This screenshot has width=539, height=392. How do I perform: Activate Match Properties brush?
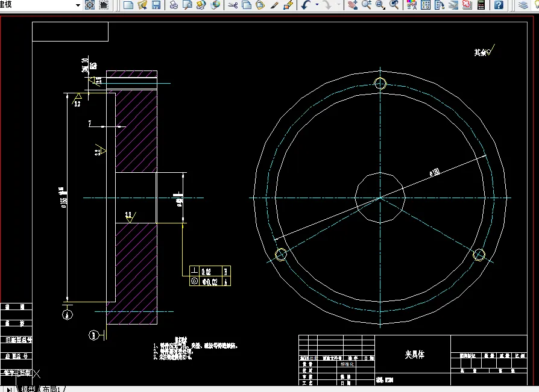pos(274,5)
